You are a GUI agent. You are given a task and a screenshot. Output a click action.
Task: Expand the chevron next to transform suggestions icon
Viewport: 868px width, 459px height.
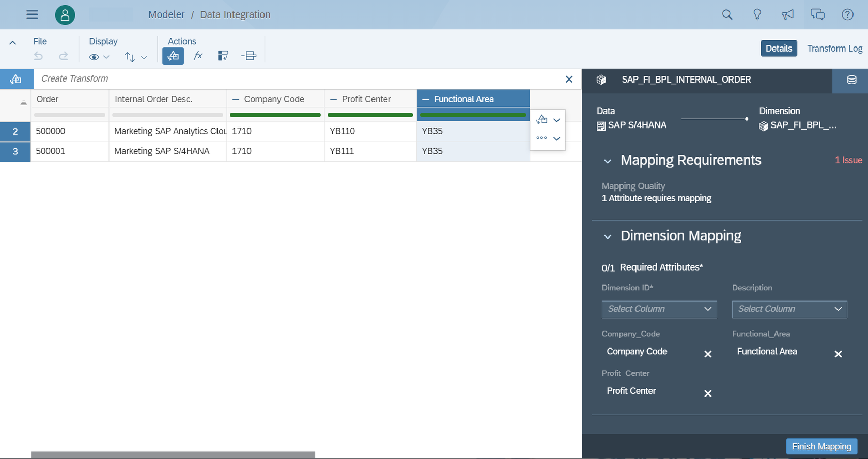(x=556, y=120)
